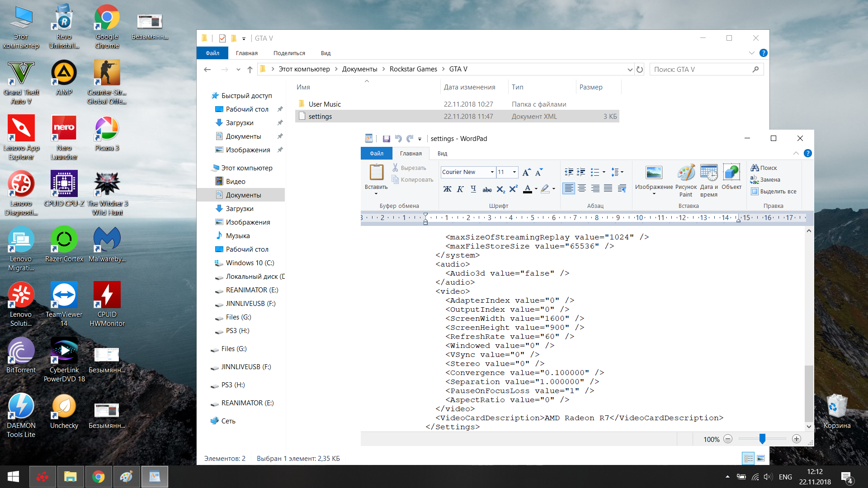Screen dimensions: 868x488
Task: Insert an object (Объект)
Action: [x=731, y=177]
